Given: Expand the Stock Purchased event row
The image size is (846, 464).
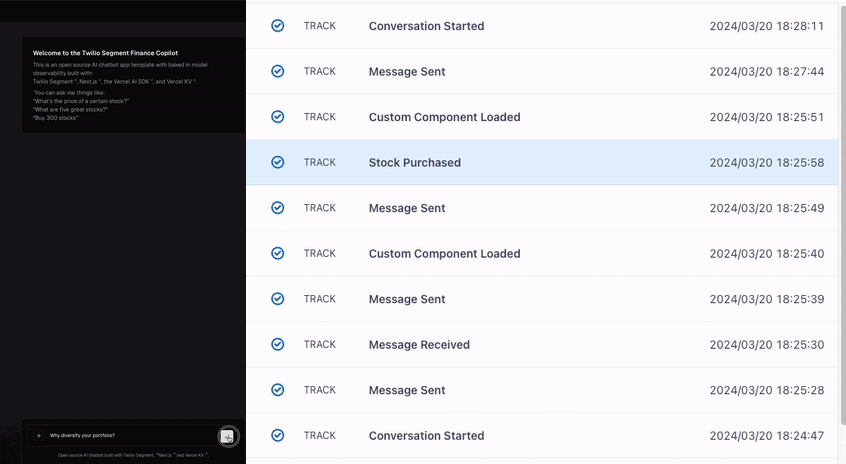Looking at the screenshot, I should [x=414, y=162].
